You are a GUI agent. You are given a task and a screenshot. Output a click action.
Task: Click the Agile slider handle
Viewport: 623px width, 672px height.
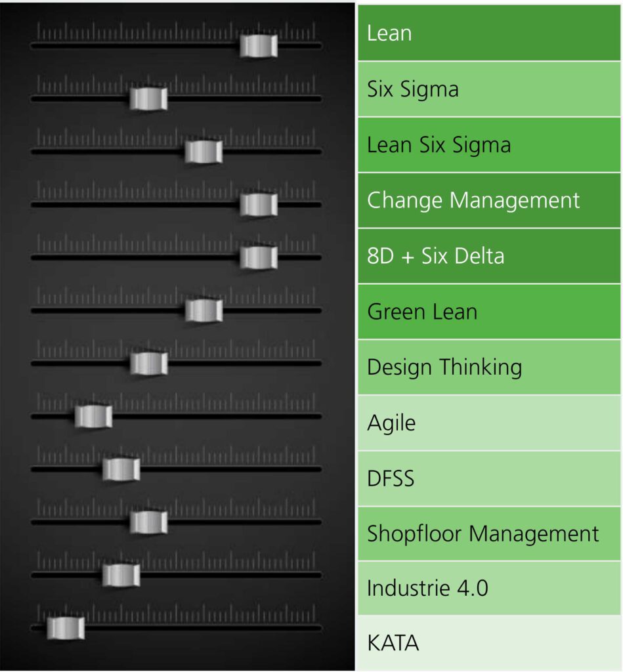click(93, 416)
